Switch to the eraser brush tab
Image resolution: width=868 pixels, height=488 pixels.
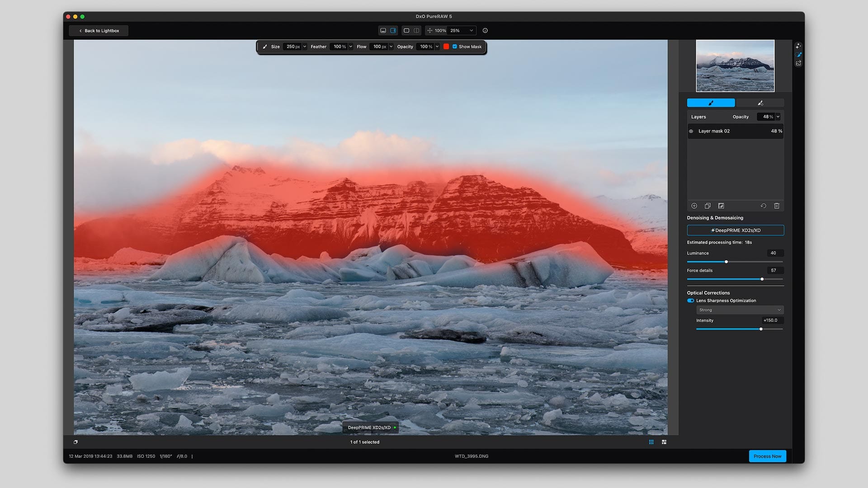[760, 103]
